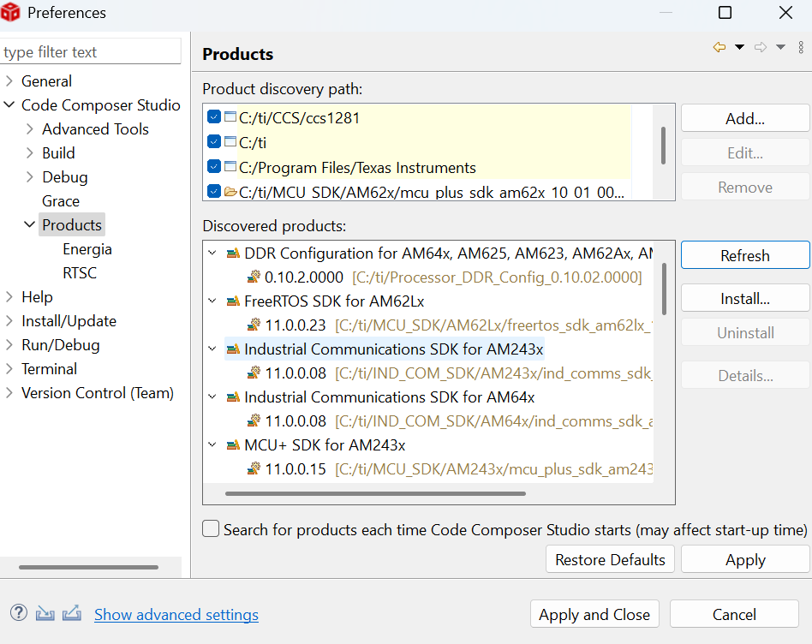Image resolution: width=812 pixels, height=644 pixels.
Task: Click the Import preferences icon
Action: (45, 612)
